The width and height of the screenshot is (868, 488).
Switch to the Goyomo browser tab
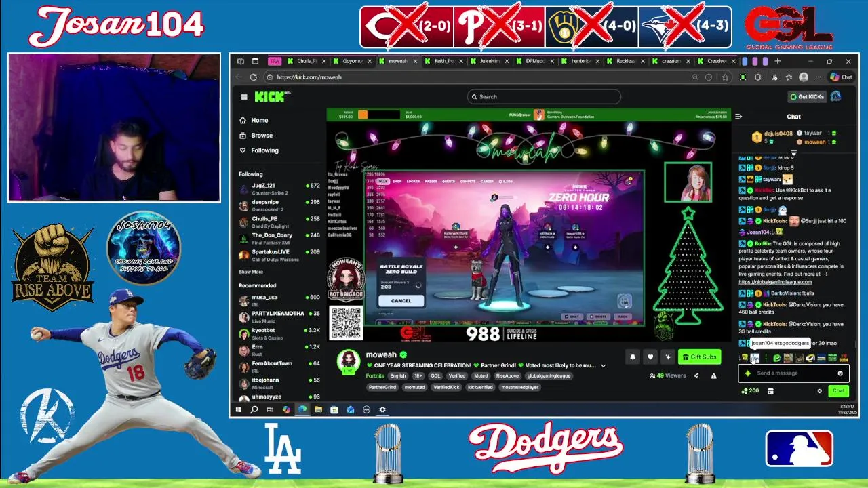[351, 61]
